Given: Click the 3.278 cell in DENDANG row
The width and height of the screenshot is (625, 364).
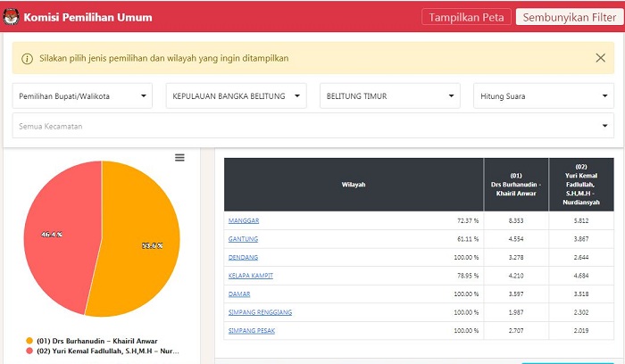Looking at the screenshot, I should 516,257.
